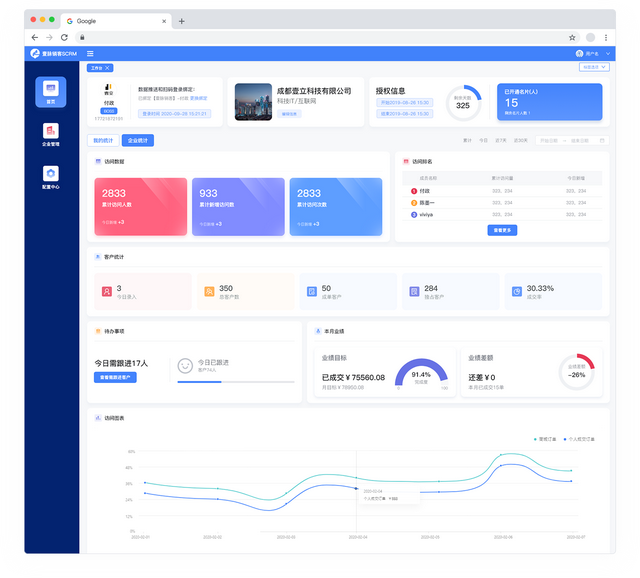
Task: Click the -26% performance gap ring
Action: pyautogui.click(x=576, y=371)
